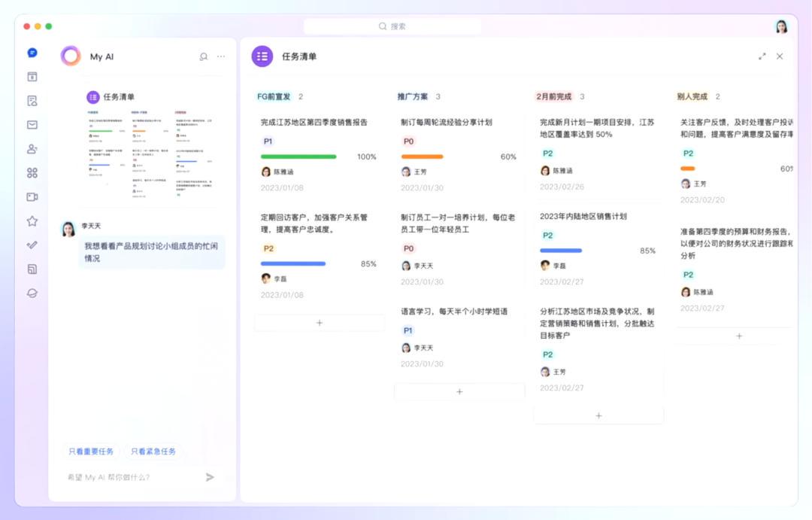
Task: Click the P1 tag on 语言学习 task
Action: [408, 330]
